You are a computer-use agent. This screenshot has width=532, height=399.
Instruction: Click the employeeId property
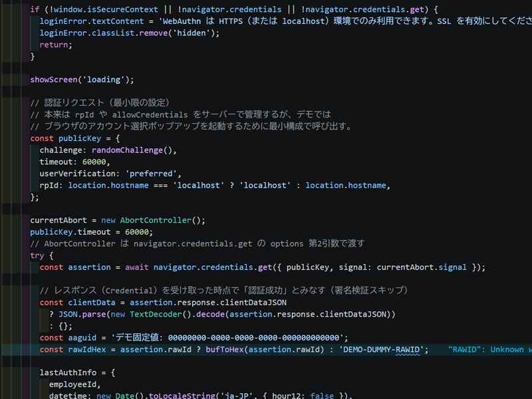coord(72,384)
